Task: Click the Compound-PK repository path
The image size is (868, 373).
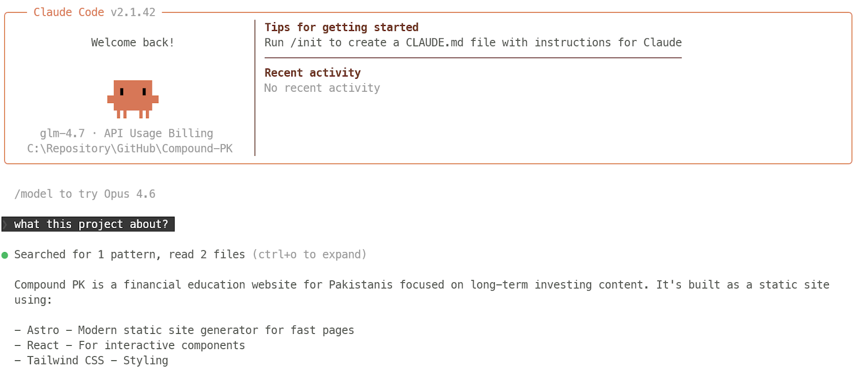Action: (x=130, y=149)
